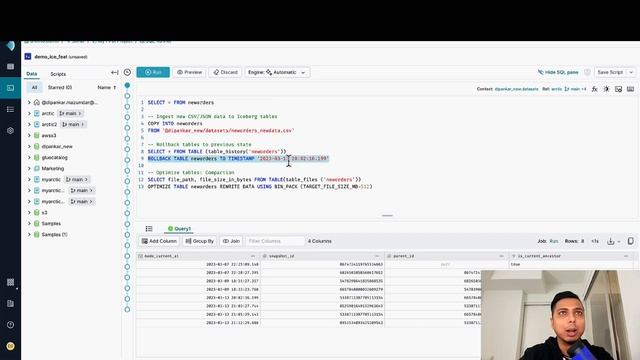Open the documentation icon in sidebar
The image size is (640, 360).
click(11, 304)
